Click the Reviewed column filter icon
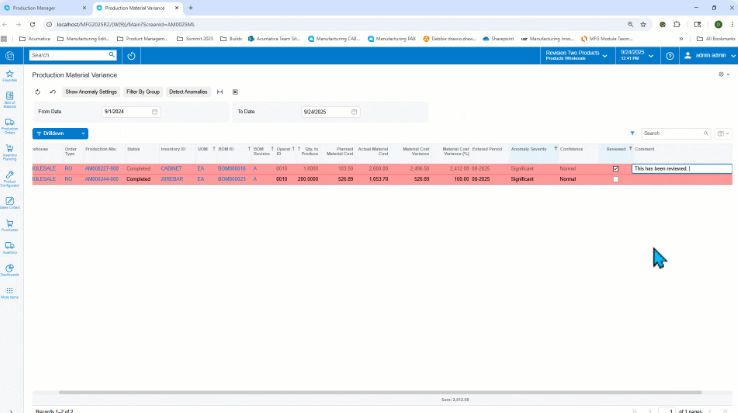738x413 pixels. [x=630, y=149]
